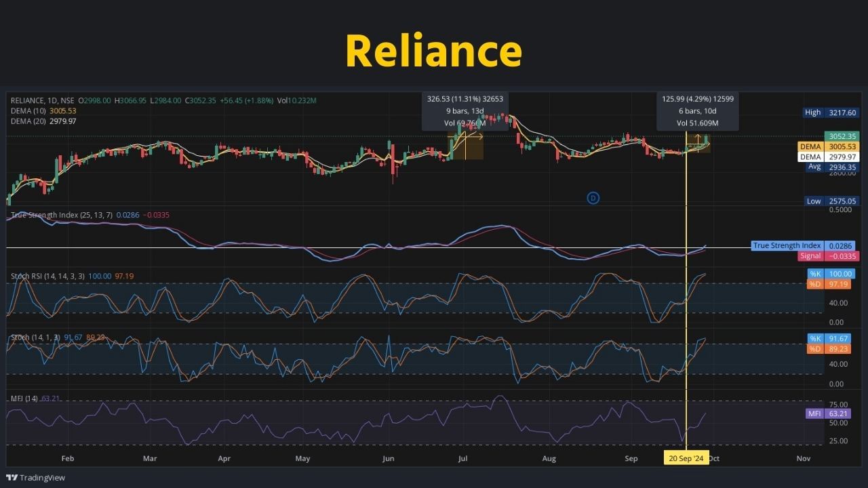868x488 pixels.
Task: Click the Nov label on time axis
Action: [804, 459]
